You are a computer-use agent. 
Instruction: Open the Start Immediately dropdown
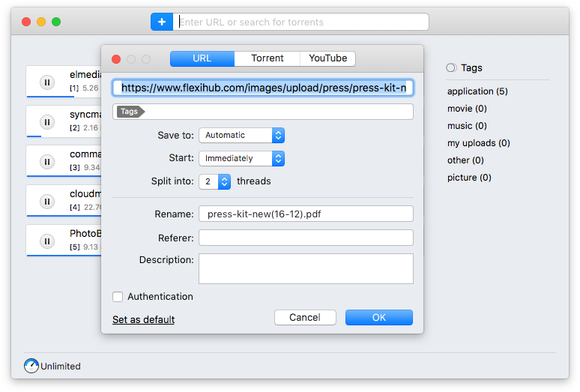tap(241, 158)
